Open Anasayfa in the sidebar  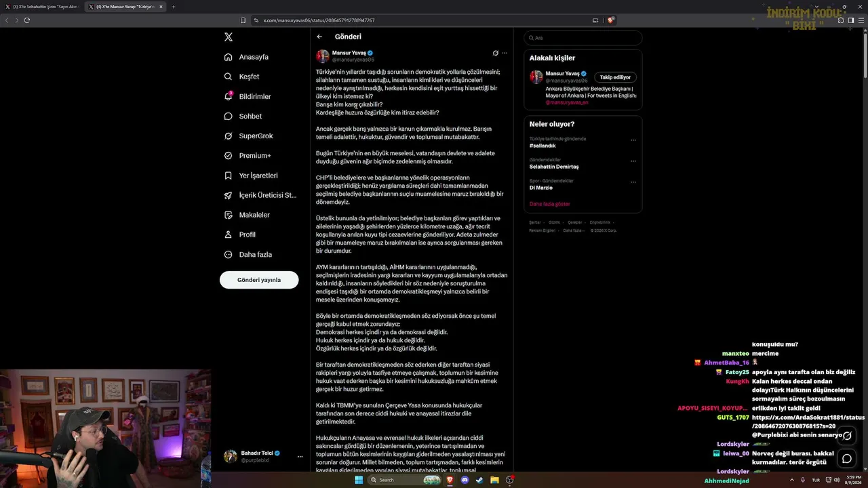click(246, 57)
